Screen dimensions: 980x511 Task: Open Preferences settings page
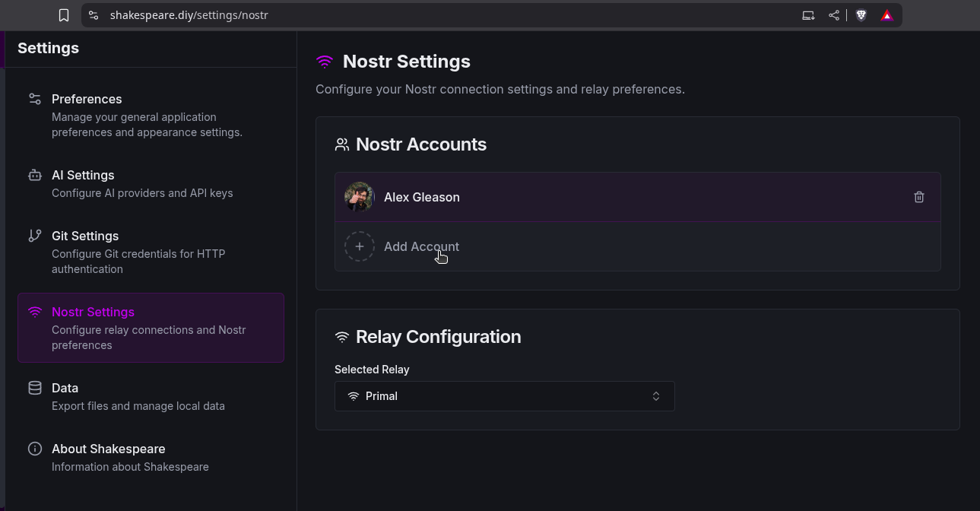tap(151, 115)
